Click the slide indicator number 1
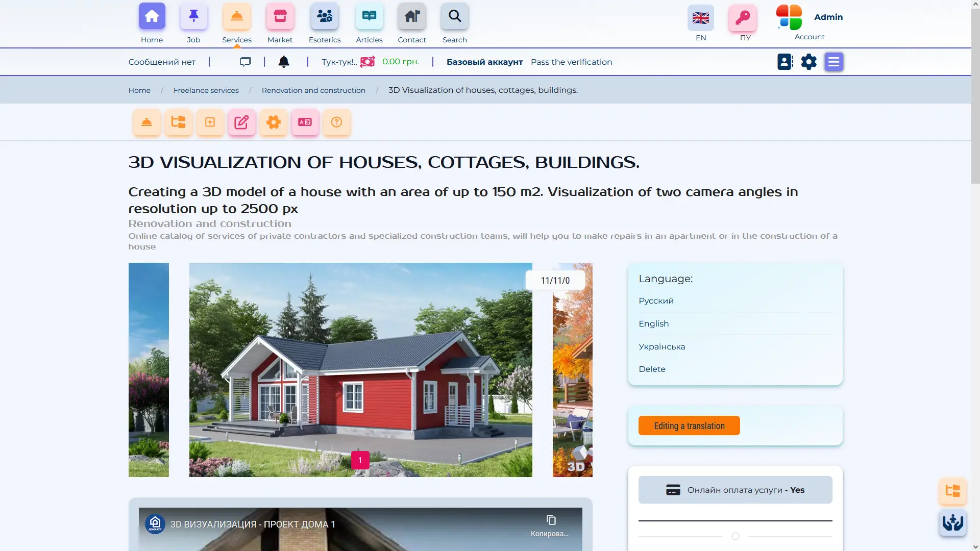The width and height of the screenshot is (980, 551). 360,460
